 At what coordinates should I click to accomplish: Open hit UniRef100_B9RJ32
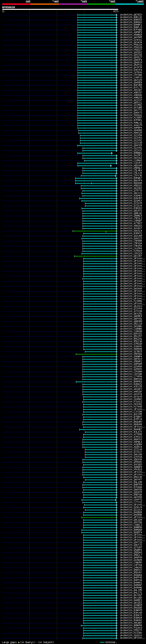pyautogui.click(x=131, y=17)
